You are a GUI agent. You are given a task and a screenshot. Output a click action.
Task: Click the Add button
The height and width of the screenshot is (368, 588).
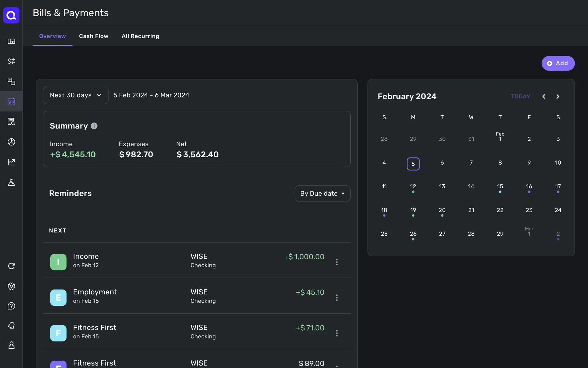558,63
